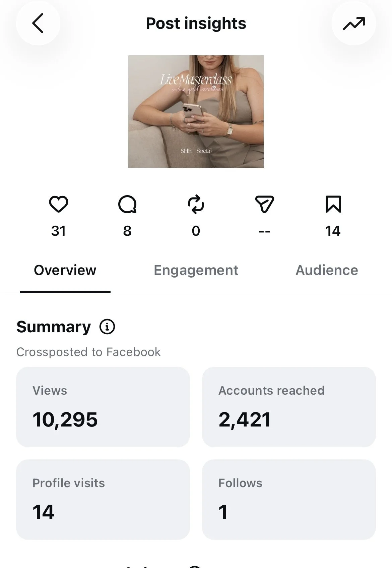
Task: Open the Summary info circle icon
Action: [x=107, y=327]
